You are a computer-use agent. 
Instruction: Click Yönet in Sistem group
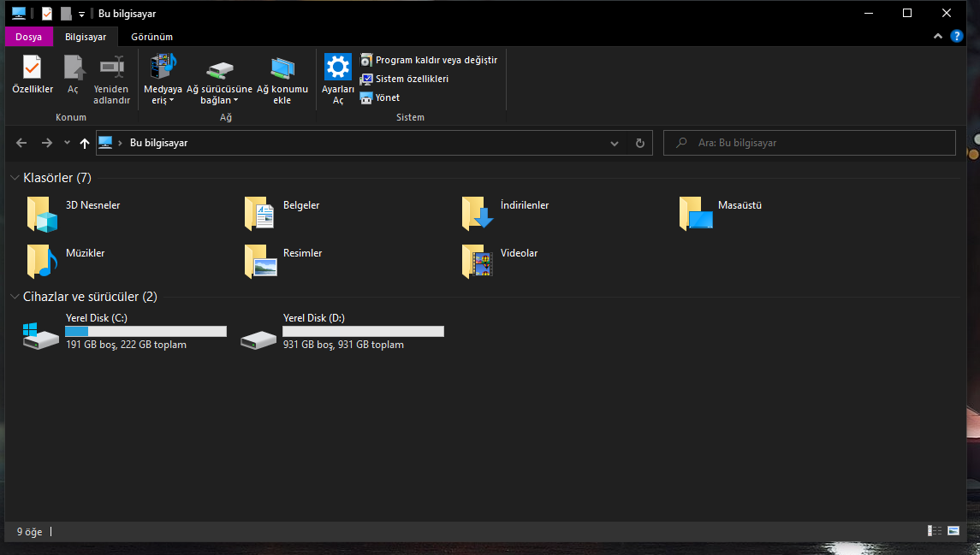point(380,97)
